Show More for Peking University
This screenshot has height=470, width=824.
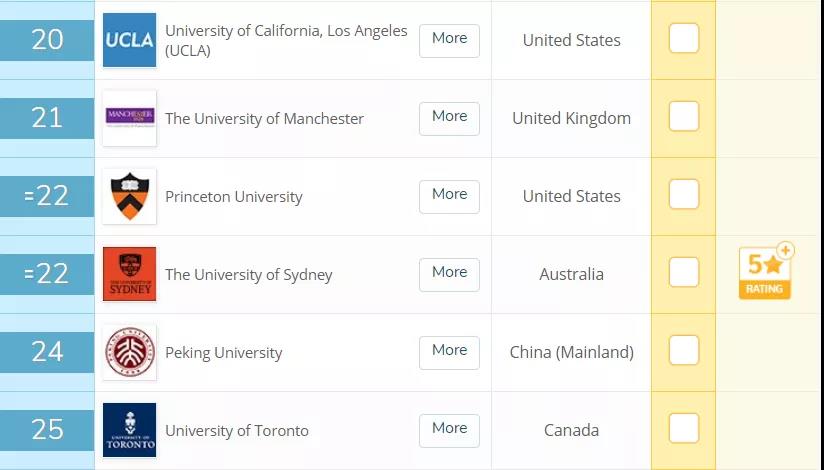[x=449, y=351]
